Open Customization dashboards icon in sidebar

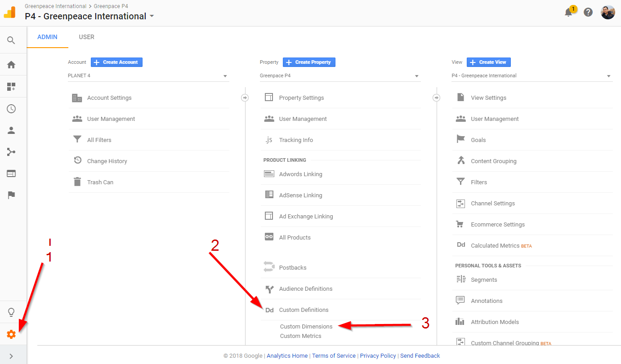pos(11,87)
